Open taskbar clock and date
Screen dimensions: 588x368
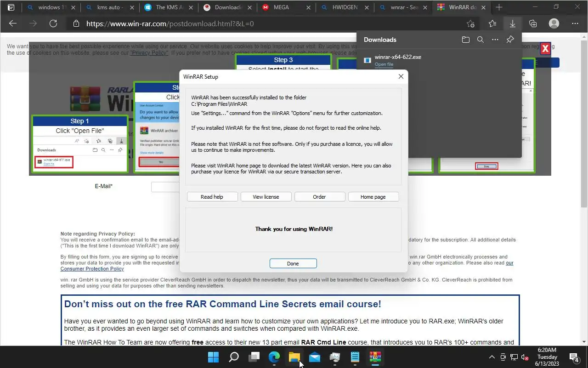(548, 357)
